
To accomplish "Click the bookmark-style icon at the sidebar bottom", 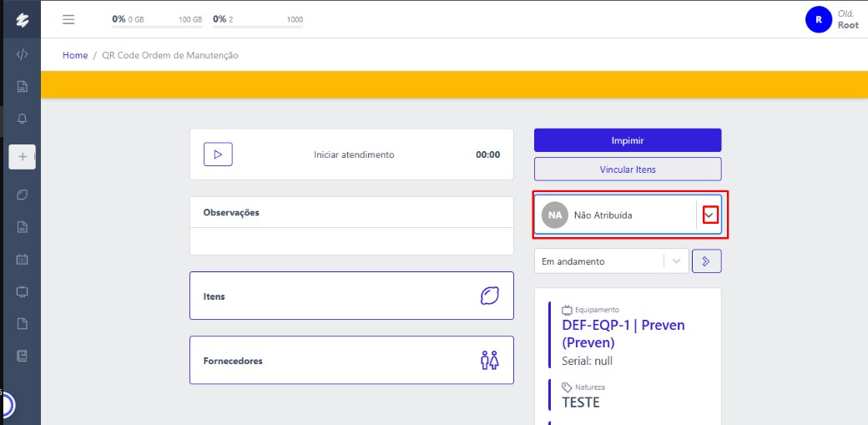I will point(23,356).
